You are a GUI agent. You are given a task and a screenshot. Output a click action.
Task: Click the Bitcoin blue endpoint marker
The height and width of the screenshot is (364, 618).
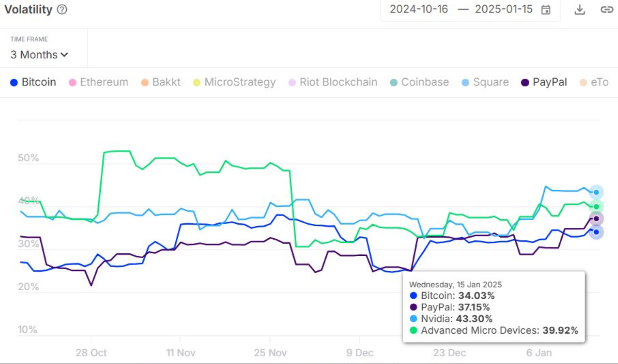596,232
